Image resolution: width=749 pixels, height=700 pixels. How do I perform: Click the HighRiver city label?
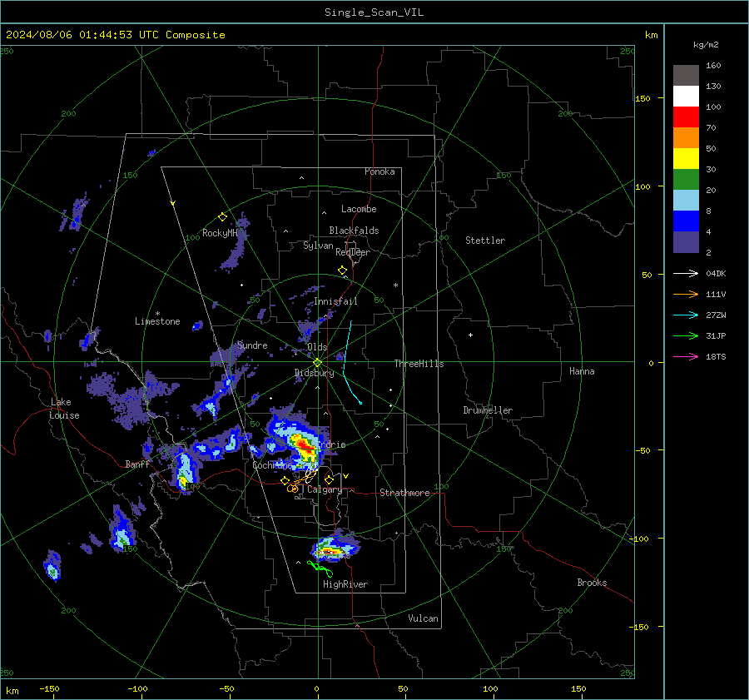point(345,585)
